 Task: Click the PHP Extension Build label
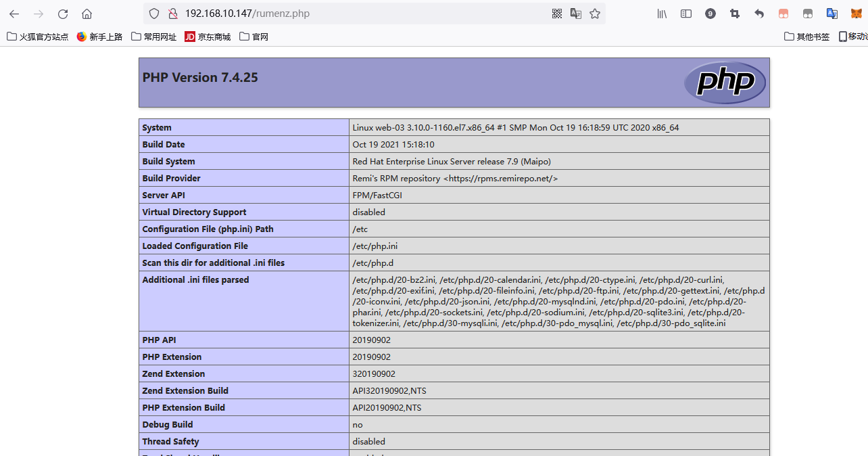(183, 407)
